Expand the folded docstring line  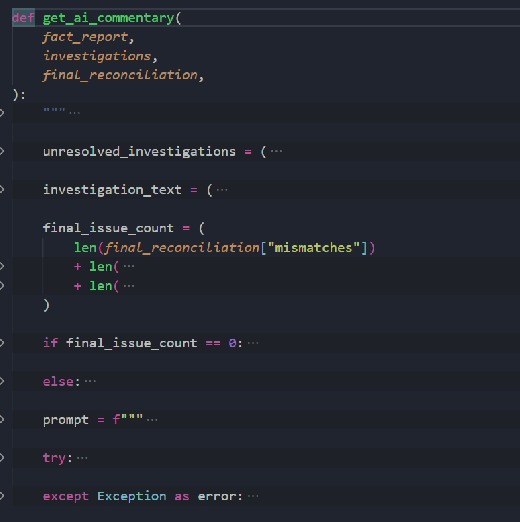2,113
